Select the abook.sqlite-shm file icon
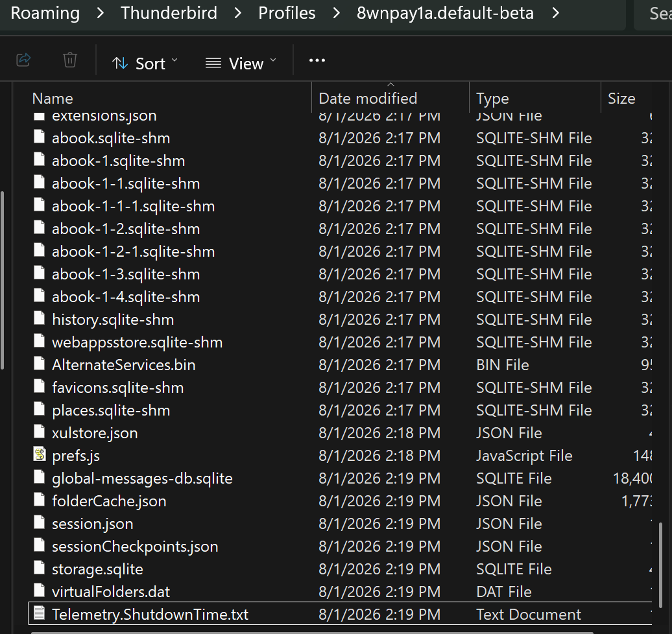Image resolution: width=672 pixels, height=634 pixels. click(40, 137)
